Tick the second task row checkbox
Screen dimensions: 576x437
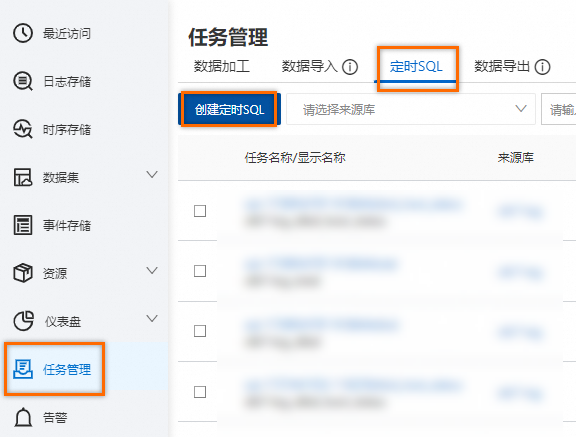pos(200,271)
